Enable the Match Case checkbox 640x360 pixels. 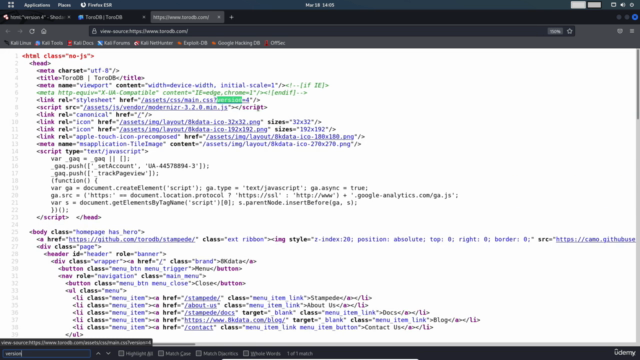click(161, 353)
